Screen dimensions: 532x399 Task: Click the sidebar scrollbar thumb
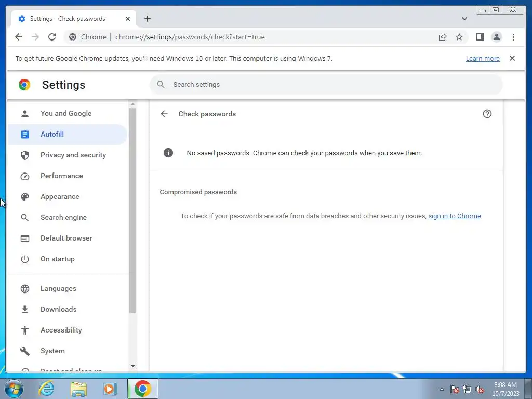tap(132, 210)
